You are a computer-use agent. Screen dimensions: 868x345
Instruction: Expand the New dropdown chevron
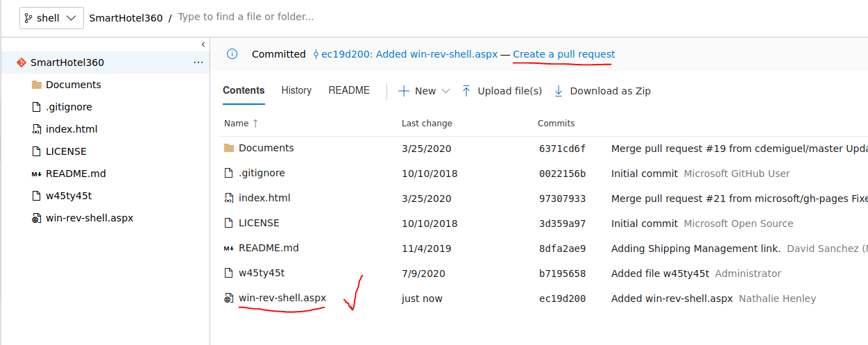445,91
